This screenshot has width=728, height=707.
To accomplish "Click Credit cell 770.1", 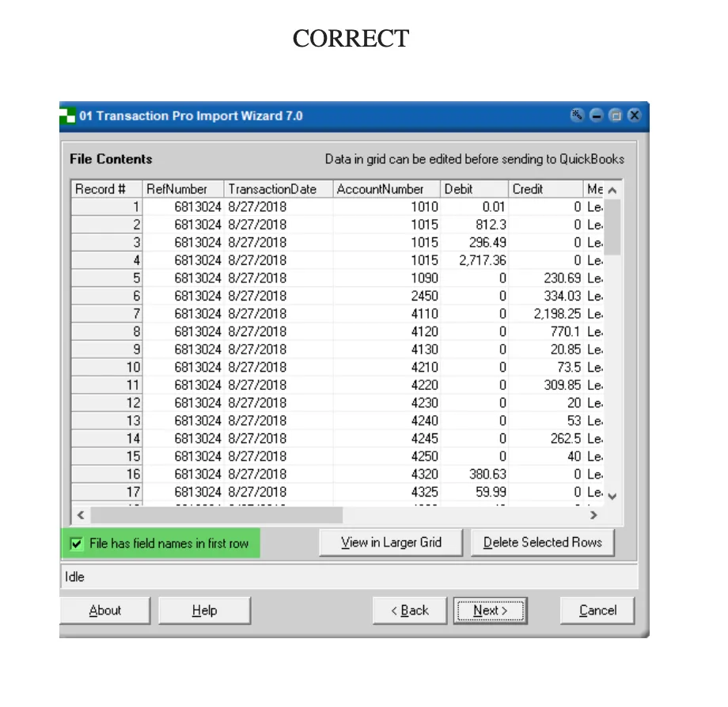I will point(545,331).
